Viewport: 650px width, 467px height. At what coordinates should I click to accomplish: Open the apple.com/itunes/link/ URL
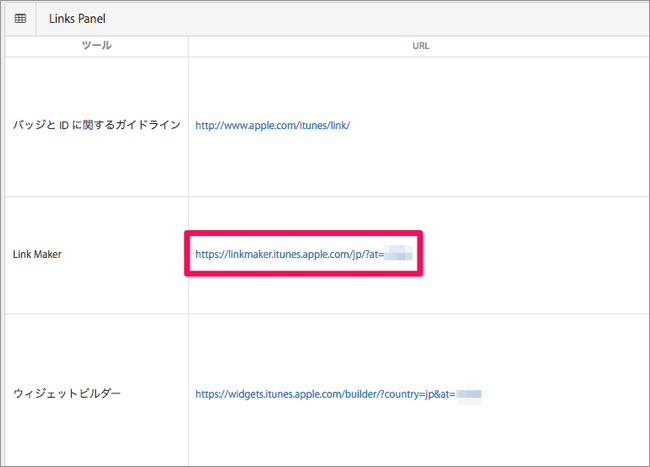(272, 126)
